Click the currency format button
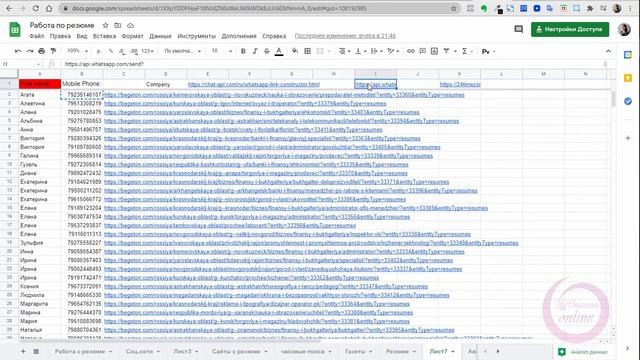This screenshot has width=640, height=360. [x=99, y=51]
